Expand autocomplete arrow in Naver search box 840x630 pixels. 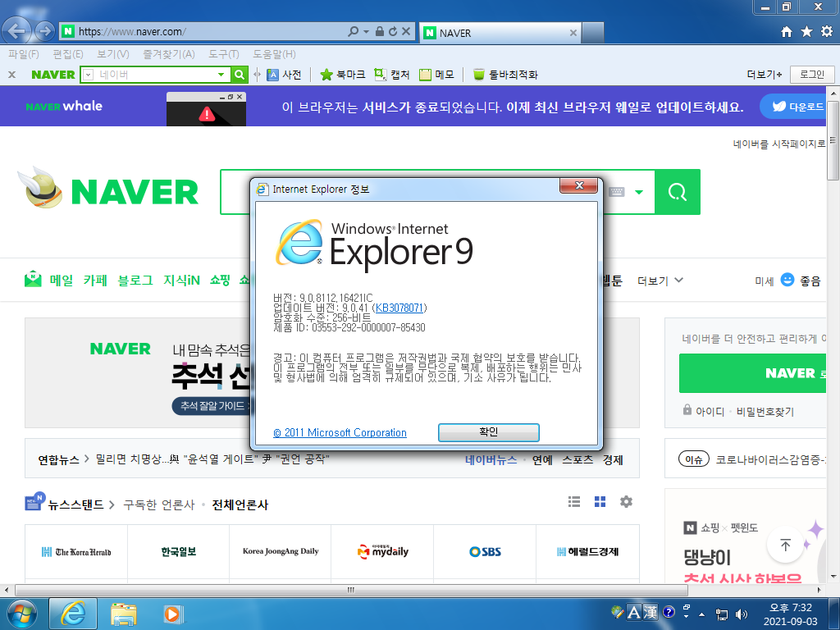pos(639,192)
